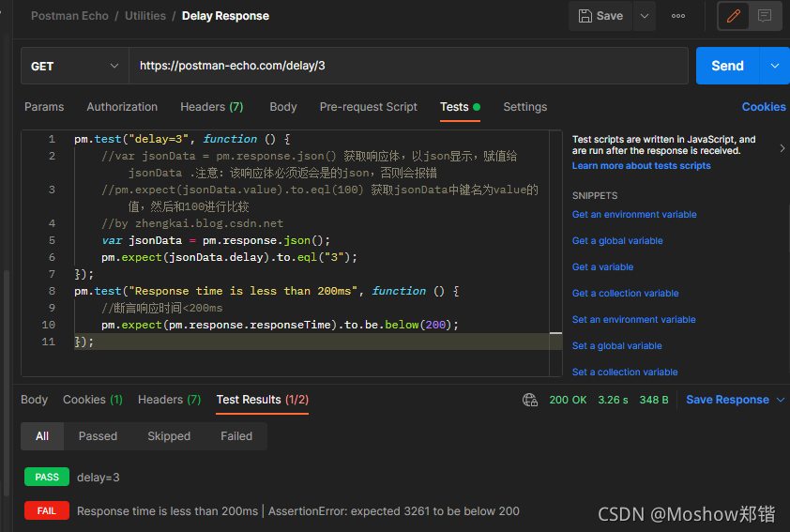790x532 pixels.
Task: Expand the Send button dropdown arrow
Action: point(775,66)
